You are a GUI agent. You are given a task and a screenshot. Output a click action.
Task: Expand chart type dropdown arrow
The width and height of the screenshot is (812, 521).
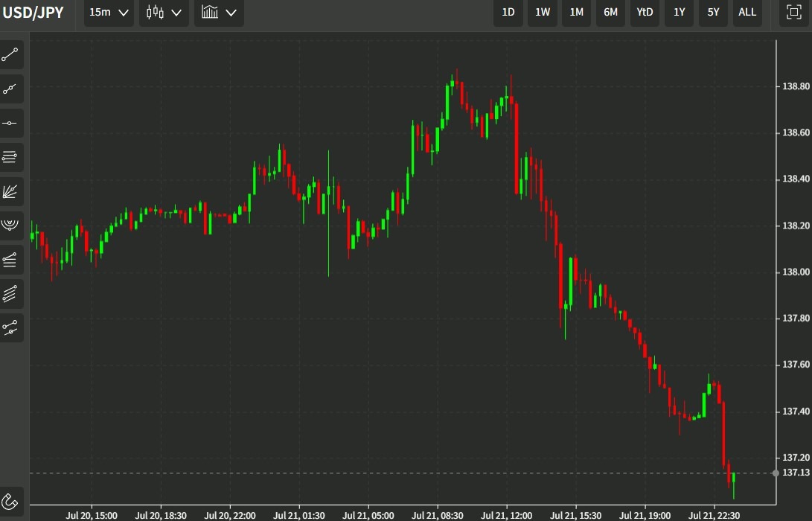176,13
